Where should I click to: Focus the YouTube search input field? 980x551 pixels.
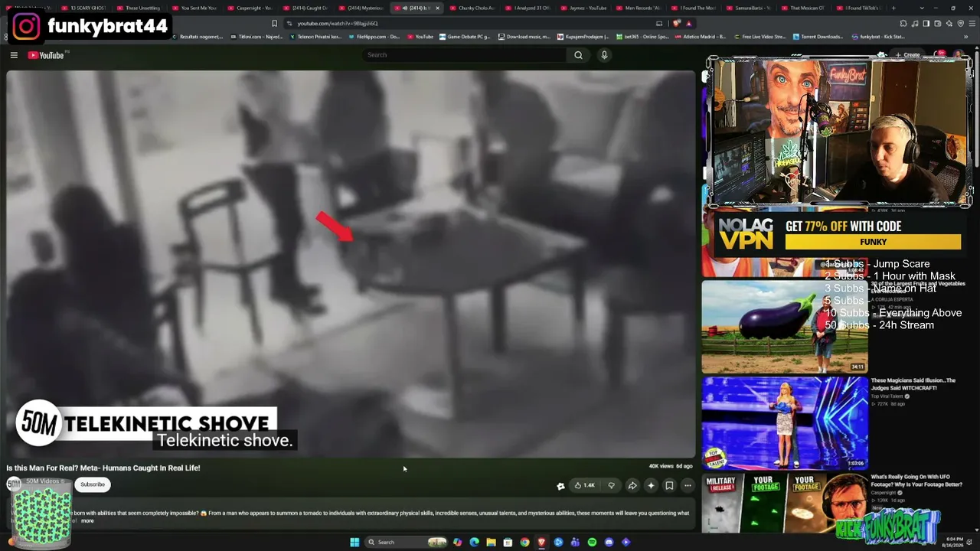464,55
